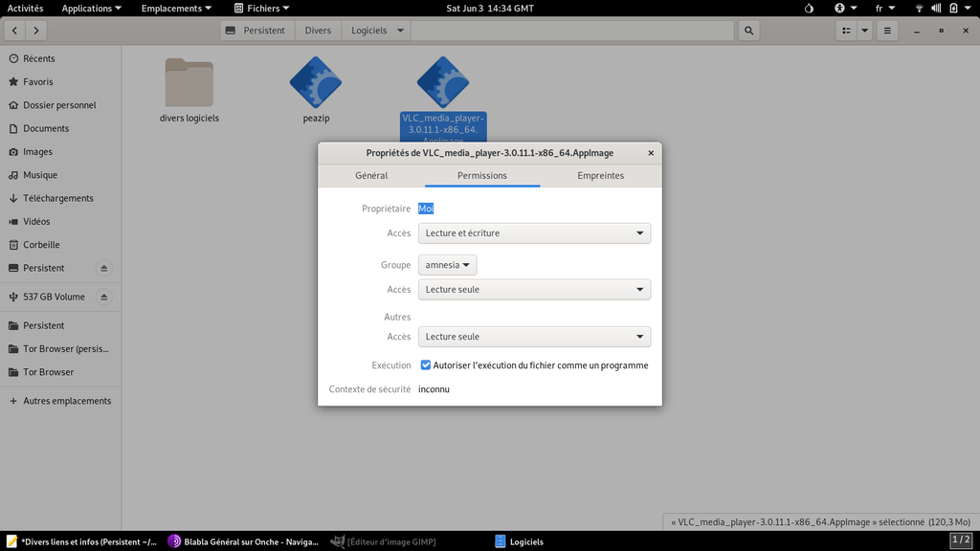Open the divers logiciels folder
This screenshot has height=551, width=980.
pos(189,84)
